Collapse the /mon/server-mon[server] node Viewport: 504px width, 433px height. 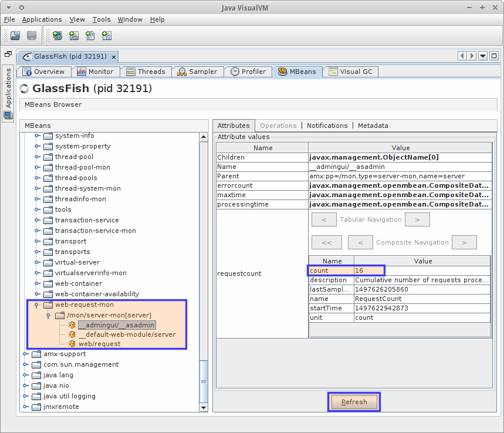tap(48, 315)
